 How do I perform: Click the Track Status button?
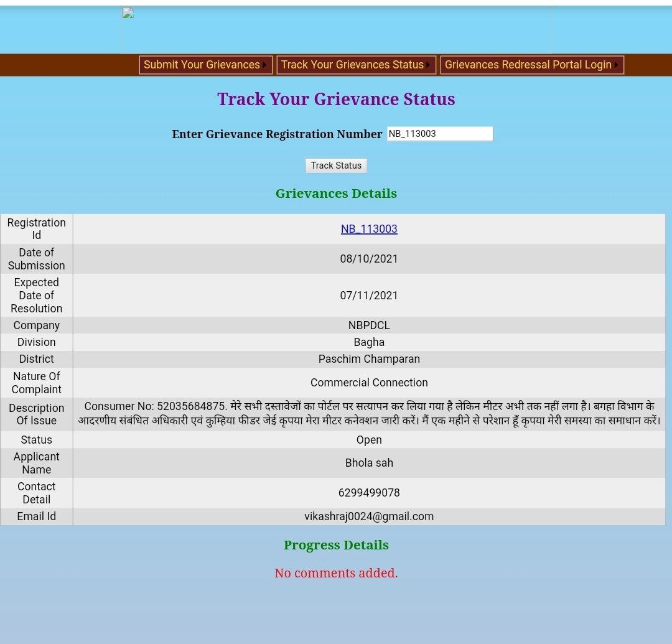click(x=336, y=166)
